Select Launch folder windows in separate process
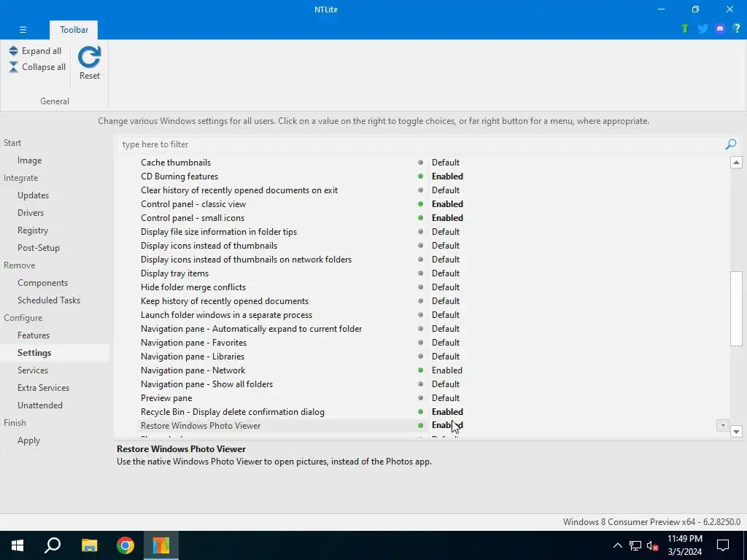747x560 pixels. (x=226, y=315)
